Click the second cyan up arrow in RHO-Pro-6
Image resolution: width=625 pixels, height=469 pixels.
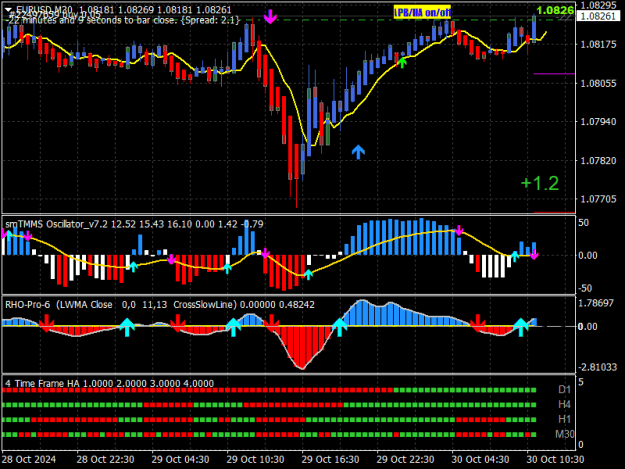[x=234, y=327]
